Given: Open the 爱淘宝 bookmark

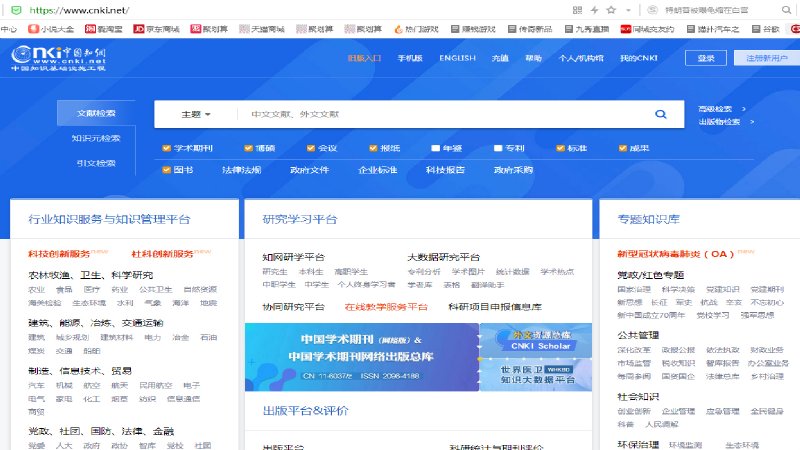Looking at the screenshot, I should coord(104,29).
